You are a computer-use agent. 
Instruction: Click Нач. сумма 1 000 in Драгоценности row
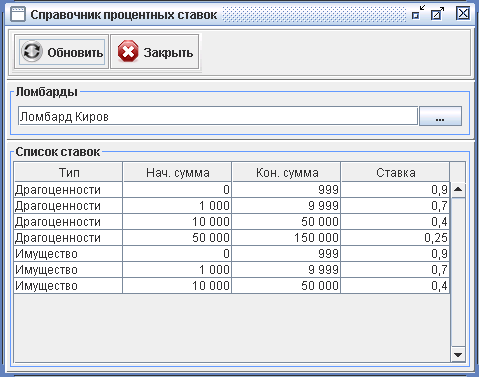point(177,206)
